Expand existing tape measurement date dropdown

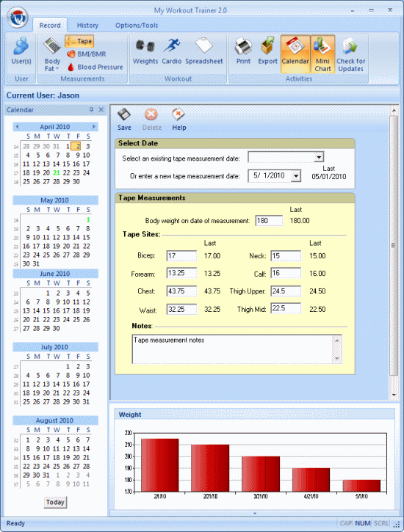click(319, 157)
